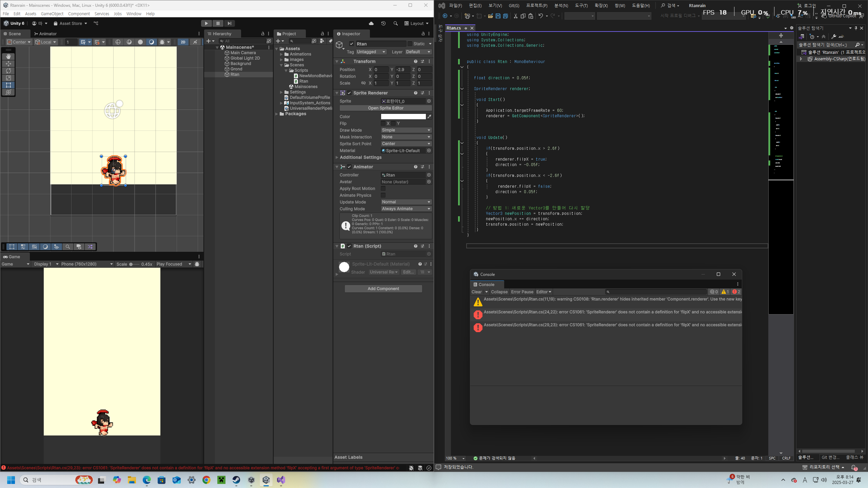Select the Move tool in Scene

pyautogui.click(x=8, y=64)
